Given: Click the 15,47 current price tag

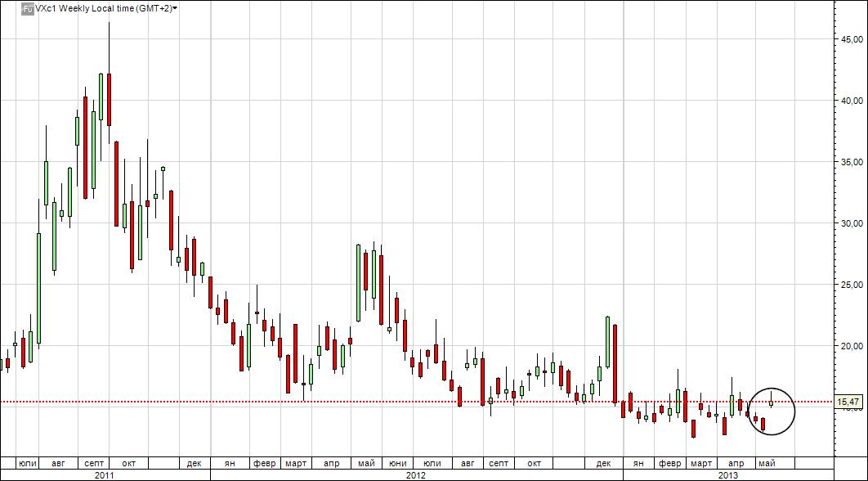Looking at the screenshot, I should tap(850, 402).
